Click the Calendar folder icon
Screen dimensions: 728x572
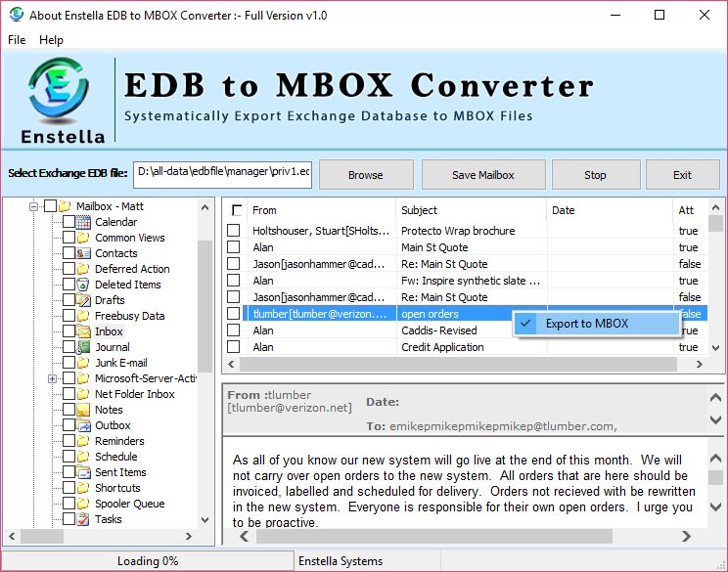click(83, 222)
